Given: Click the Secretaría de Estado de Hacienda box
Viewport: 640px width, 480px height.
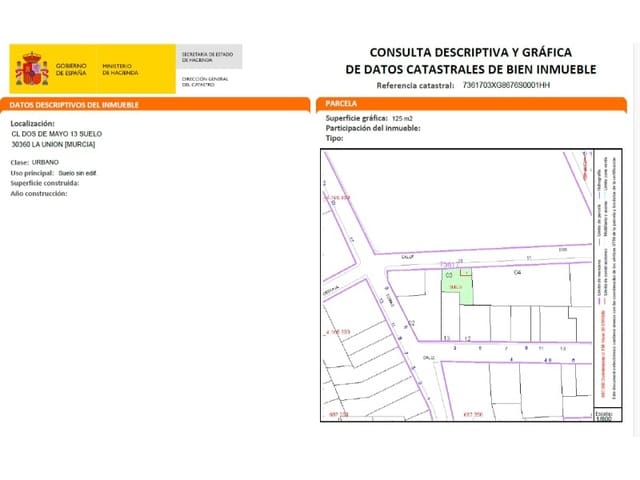Looking at the screenshot, I should click(209, 57).
